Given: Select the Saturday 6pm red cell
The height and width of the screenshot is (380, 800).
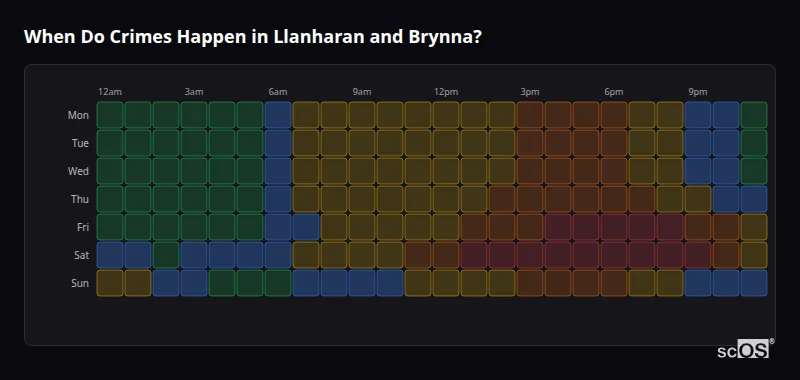Looking at the screenshot, I should tap(614, 255).
